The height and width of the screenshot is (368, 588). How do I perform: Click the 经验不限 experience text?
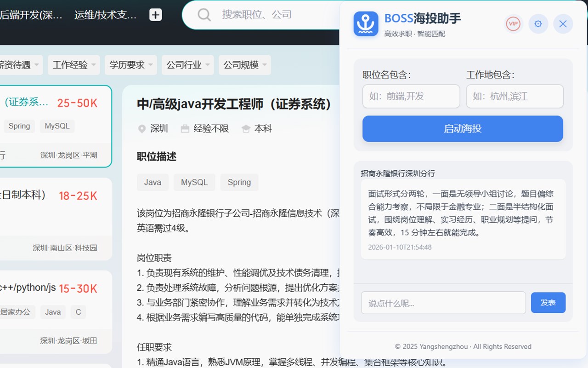coord(211,129)
